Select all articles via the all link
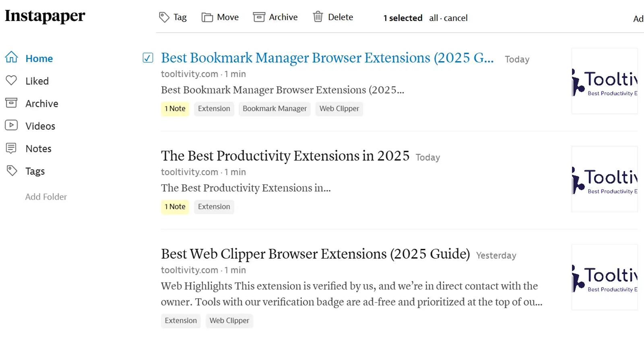The width and height of the screenshot is (644, 337). (433, 18)
